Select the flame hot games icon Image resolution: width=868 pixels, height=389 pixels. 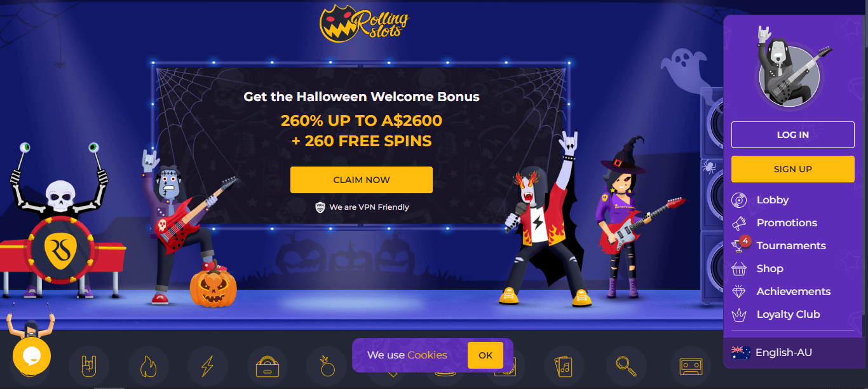[x=147, y=366]
